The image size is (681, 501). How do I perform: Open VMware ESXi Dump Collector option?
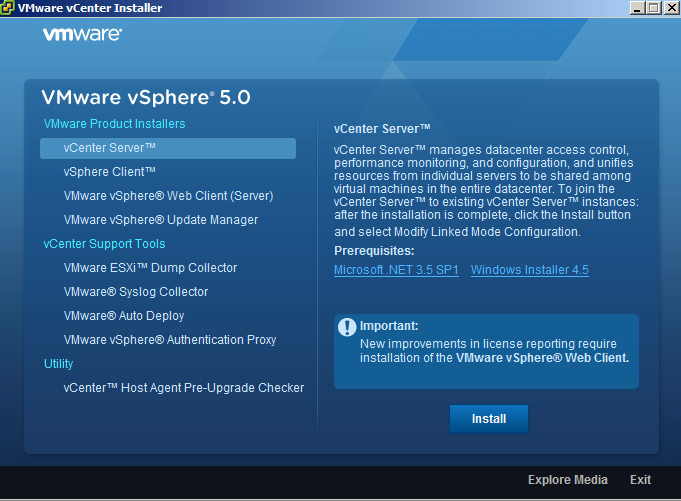(x=150, y=268)
